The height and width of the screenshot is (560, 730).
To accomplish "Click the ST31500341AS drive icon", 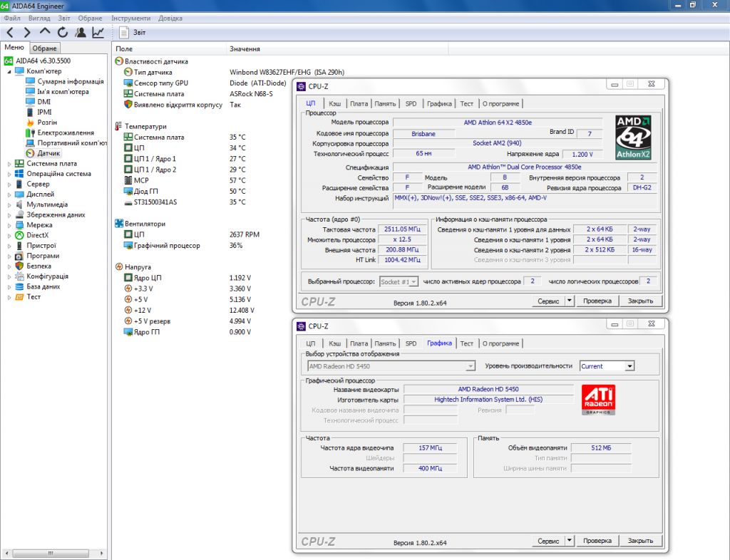I will (x=128, y=202).
